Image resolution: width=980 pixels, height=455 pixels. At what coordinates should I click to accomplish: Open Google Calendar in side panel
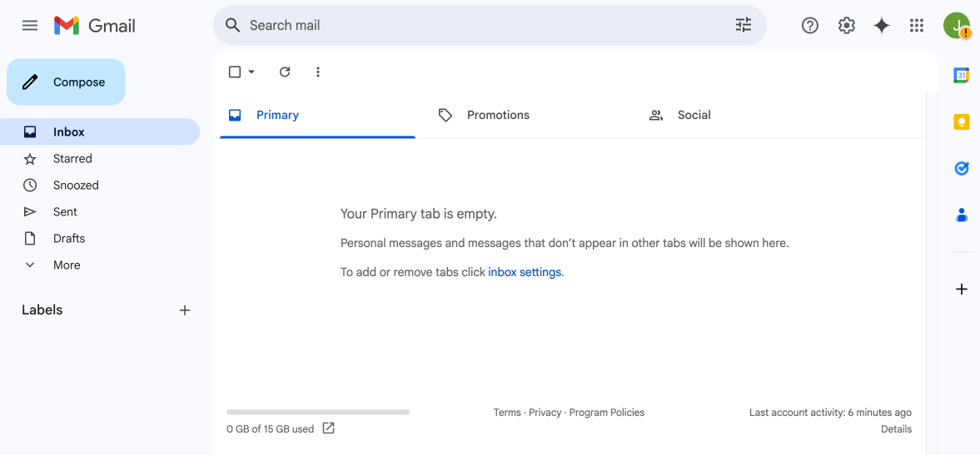(x=961, y=76)
